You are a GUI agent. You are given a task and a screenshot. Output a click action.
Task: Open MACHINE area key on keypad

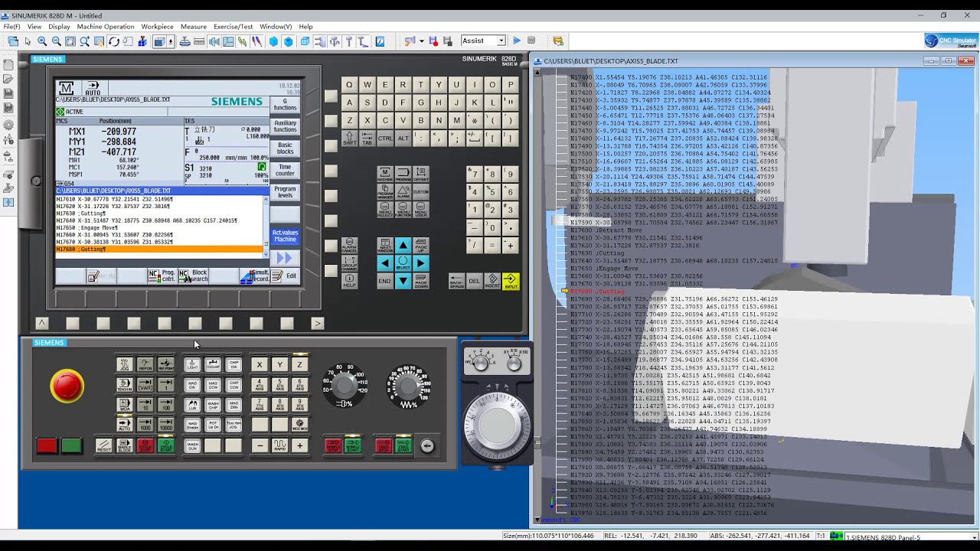pyautogui.click(x=385, y=174)
